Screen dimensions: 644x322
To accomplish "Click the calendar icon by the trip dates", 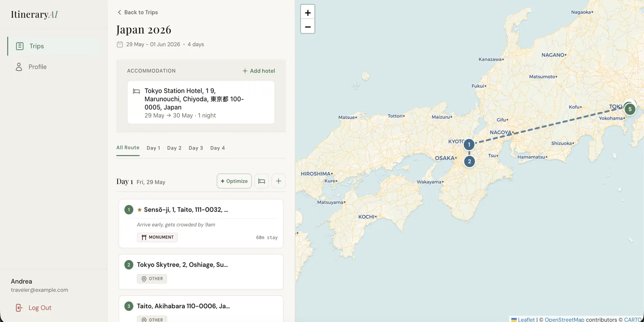I will [x=120, y=44].
